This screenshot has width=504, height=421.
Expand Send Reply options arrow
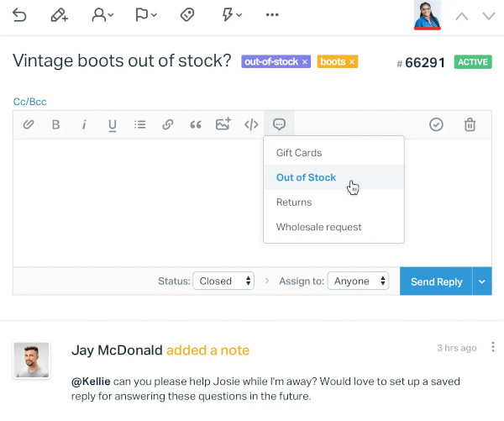click(482, 282)
